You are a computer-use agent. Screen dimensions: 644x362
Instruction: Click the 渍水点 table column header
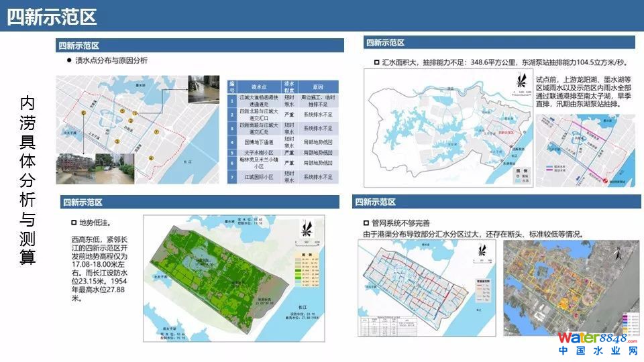point(259,87)
